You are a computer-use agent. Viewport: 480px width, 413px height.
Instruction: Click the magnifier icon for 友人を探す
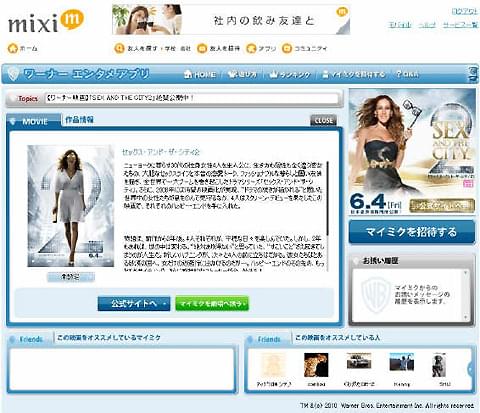(119, 48)
